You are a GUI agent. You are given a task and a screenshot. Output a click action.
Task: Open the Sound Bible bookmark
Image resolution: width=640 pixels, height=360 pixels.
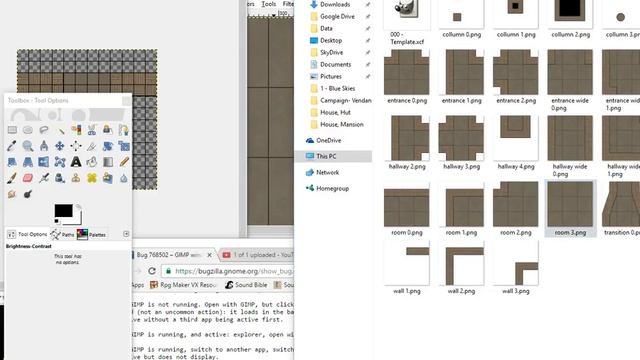click(246, 285)
